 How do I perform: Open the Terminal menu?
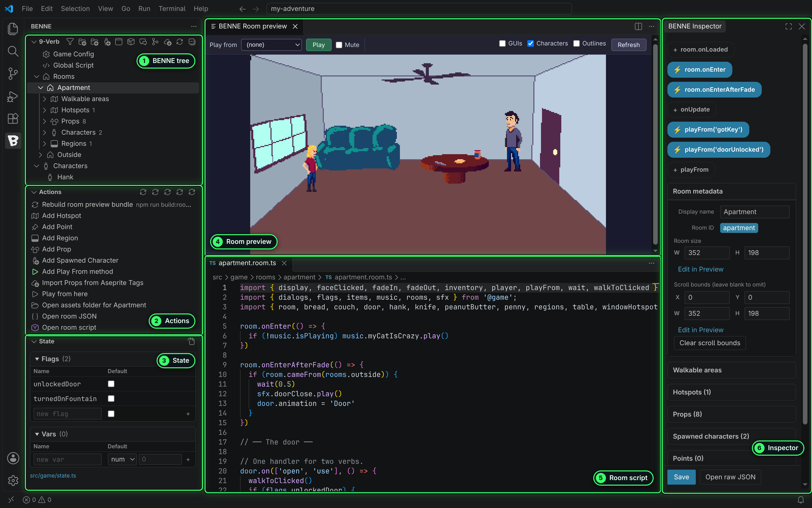click(x=172, y=9)
